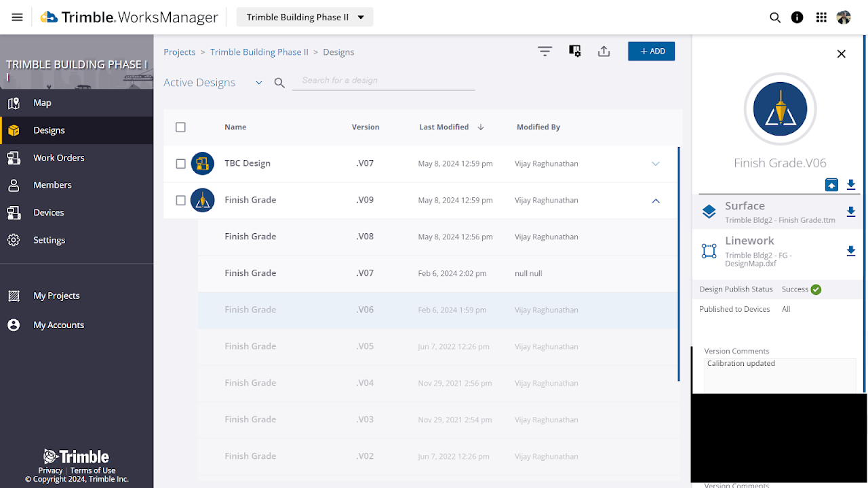Open the Trimble Building Phase II project dropdown
This screenshot has width=868, height=488.
(304, 18)
